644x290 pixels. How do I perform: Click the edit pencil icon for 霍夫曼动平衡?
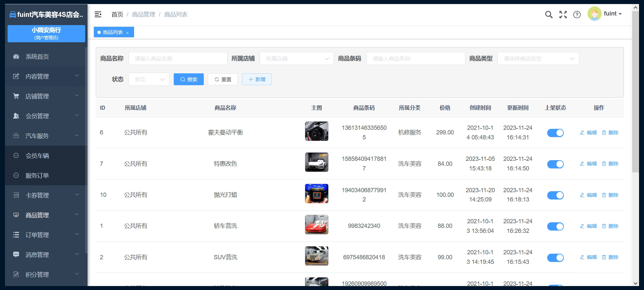click(582, 132)
